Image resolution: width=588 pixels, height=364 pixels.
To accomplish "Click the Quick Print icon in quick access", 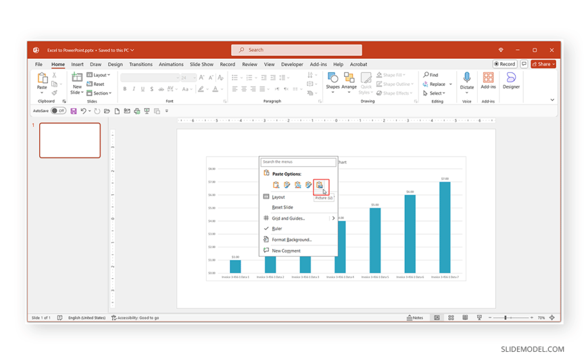I will (x=137, y=111).
